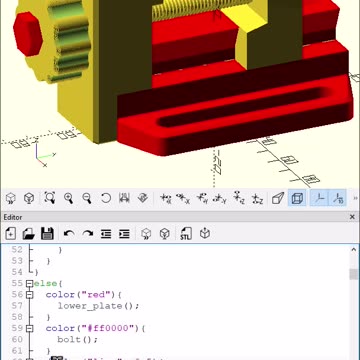Toggle the Show Axes button

[320, 198]
